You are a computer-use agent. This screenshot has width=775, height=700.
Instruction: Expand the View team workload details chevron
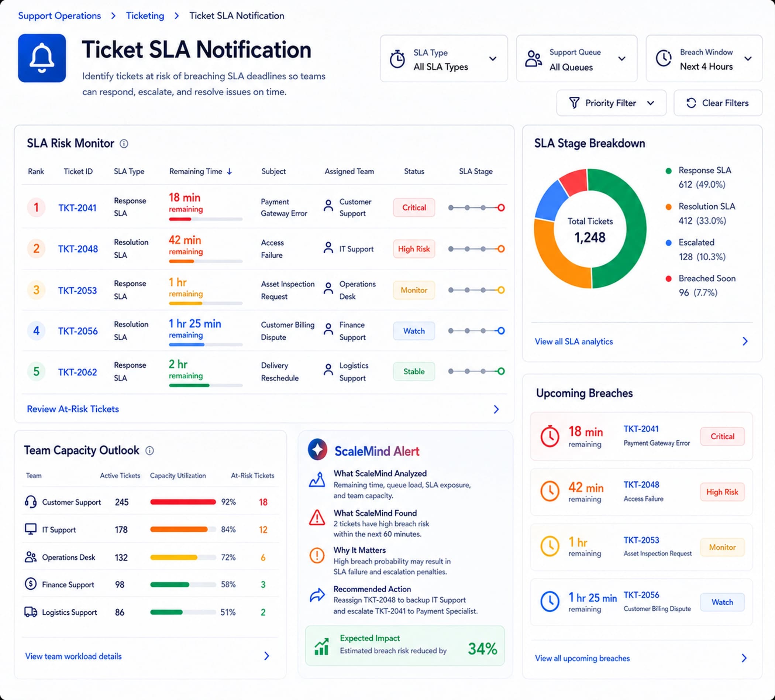(267, 656)
